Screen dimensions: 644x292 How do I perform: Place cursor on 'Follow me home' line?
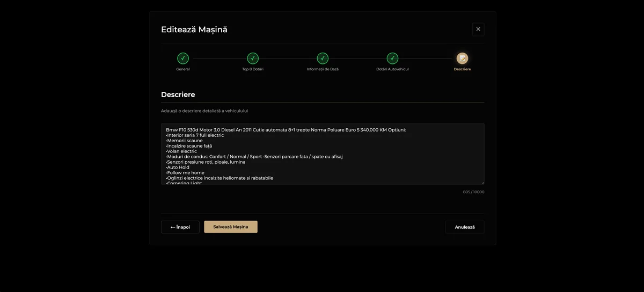click(186, 173)
